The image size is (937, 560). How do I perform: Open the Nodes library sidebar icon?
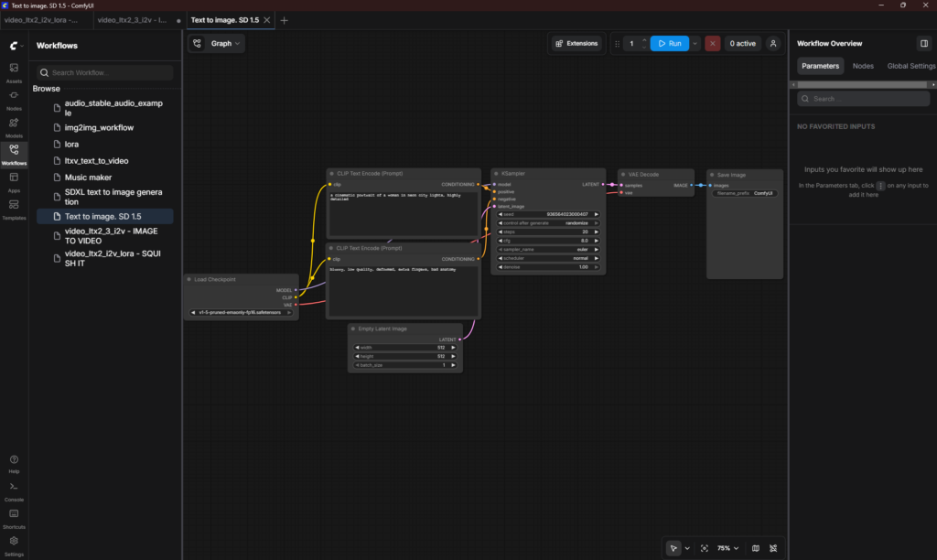click(x=14, y=99)
